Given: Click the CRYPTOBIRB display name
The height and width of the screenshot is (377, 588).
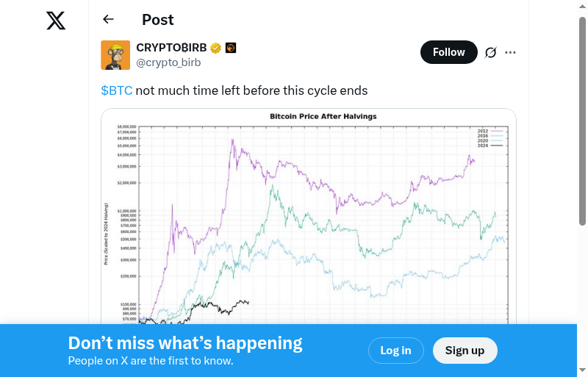Looking at the screenshot, I should 171,48.
